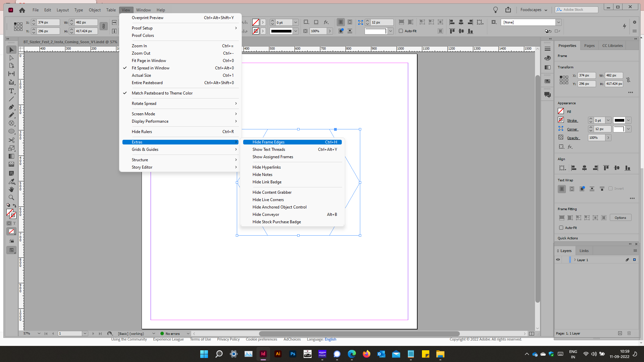
Task: Choose Show Text Threads from the Extras submenu
Action: [268, 149]
